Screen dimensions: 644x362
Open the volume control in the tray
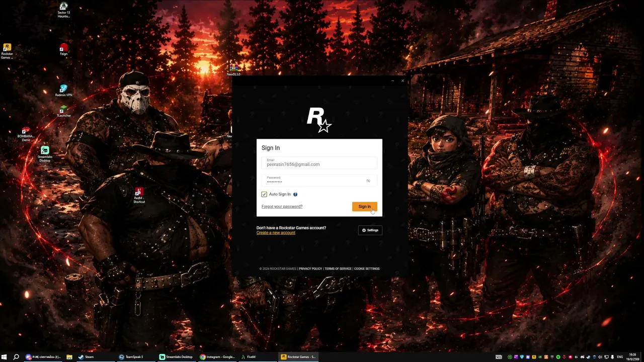[x=600, y=357]
